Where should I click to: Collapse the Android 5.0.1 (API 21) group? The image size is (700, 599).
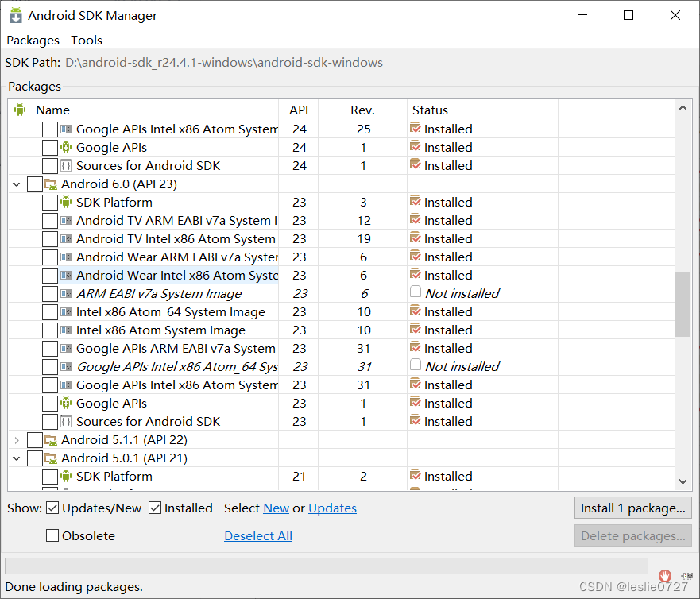point(17,458)
